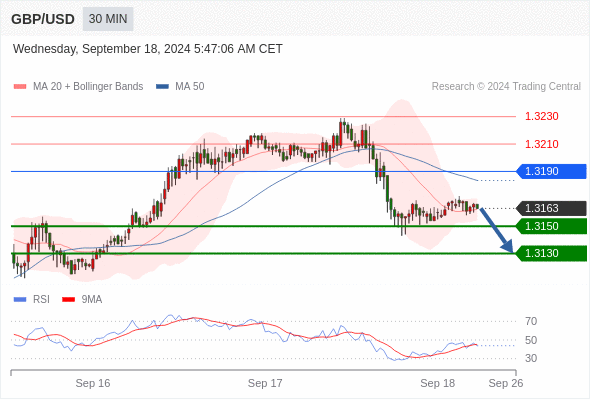Image resolution: width=590 pixels, height=400 pixels.
Task: Click the Sep 18 date axis label
Action: pos(438,383)
